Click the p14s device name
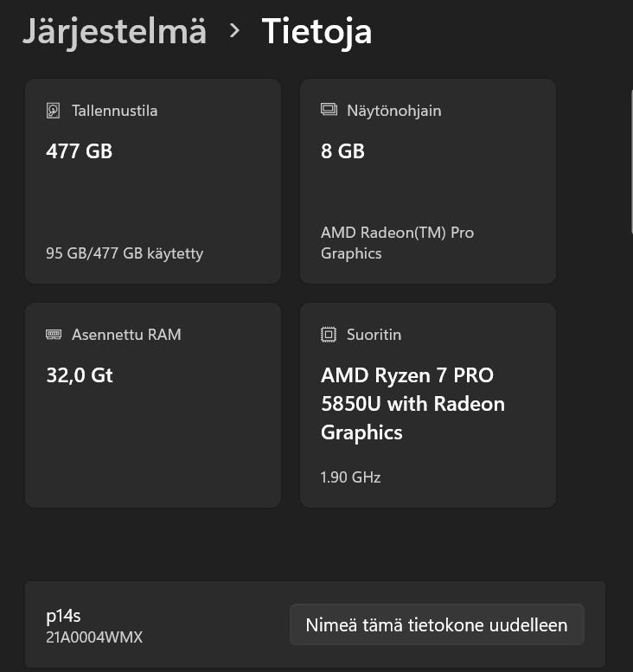Screen dimensions: 633x672 tap(62, 616)
